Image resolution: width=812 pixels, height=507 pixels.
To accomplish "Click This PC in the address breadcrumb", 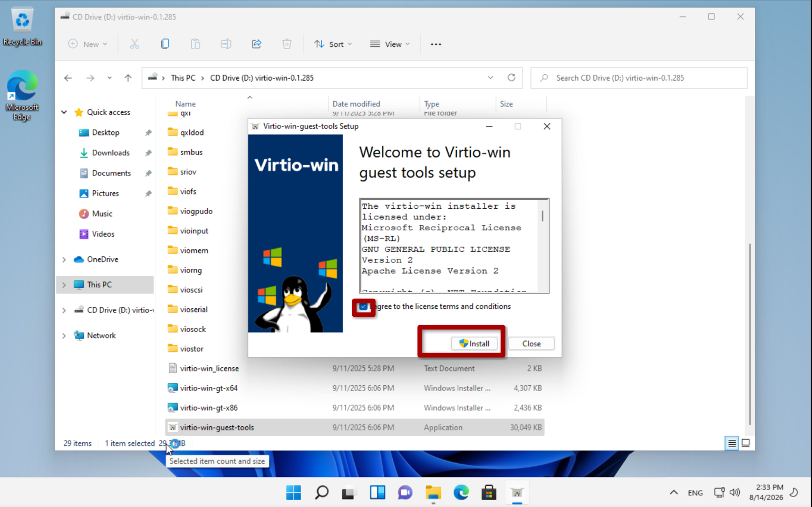I will pyautogui.click(x=183, y=78).
